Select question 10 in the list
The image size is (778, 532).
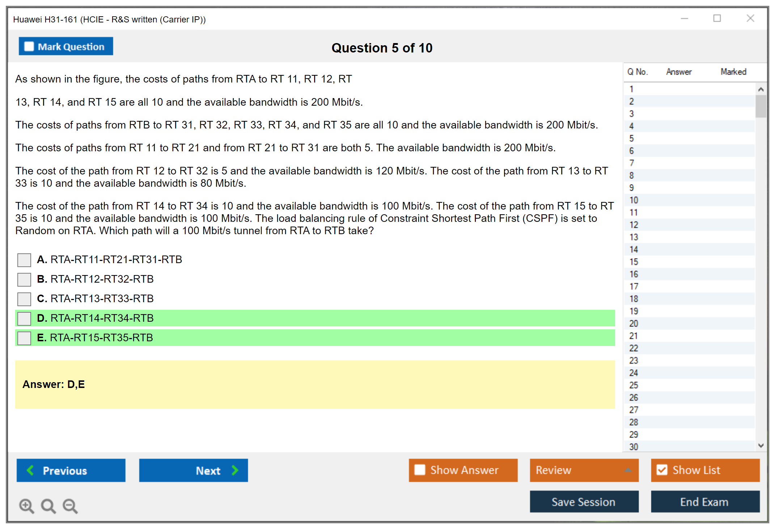634,200
